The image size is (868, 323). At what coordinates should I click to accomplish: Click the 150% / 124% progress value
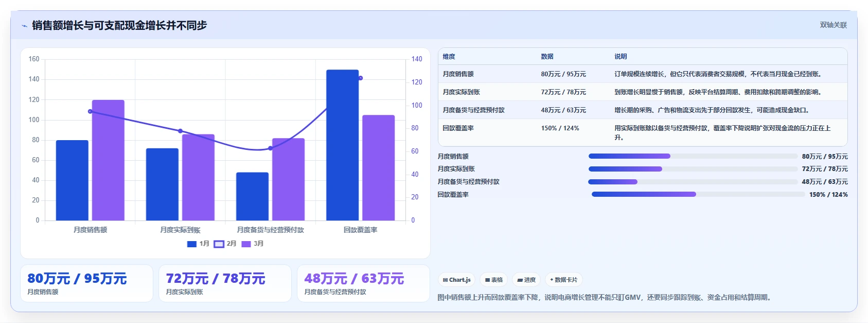(828, 195)
